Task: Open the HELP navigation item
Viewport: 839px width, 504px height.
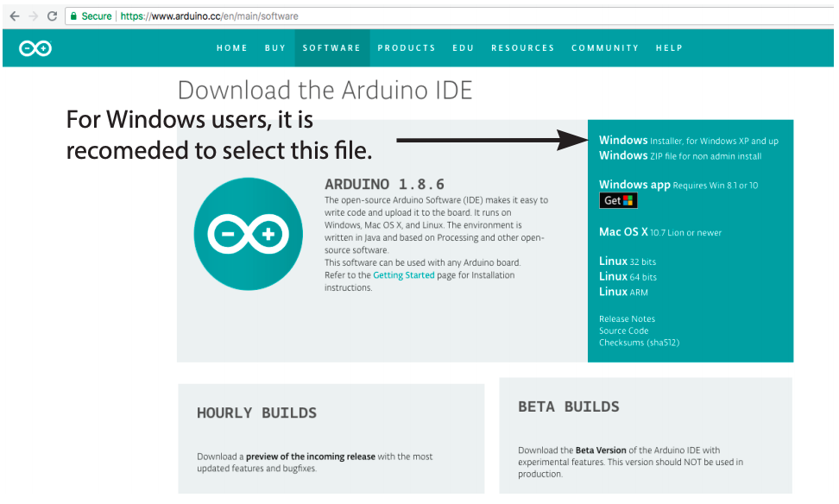Action: pos(669,48)
